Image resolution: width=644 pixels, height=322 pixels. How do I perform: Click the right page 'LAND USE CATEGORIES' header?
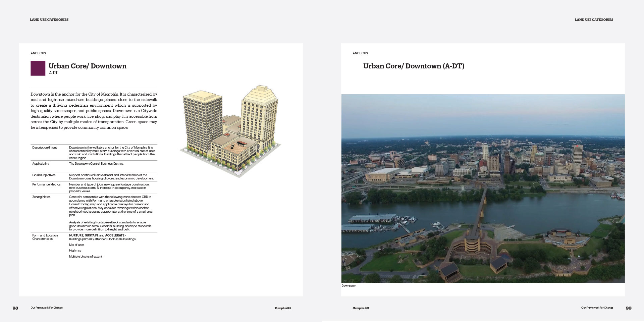[594, 20]
